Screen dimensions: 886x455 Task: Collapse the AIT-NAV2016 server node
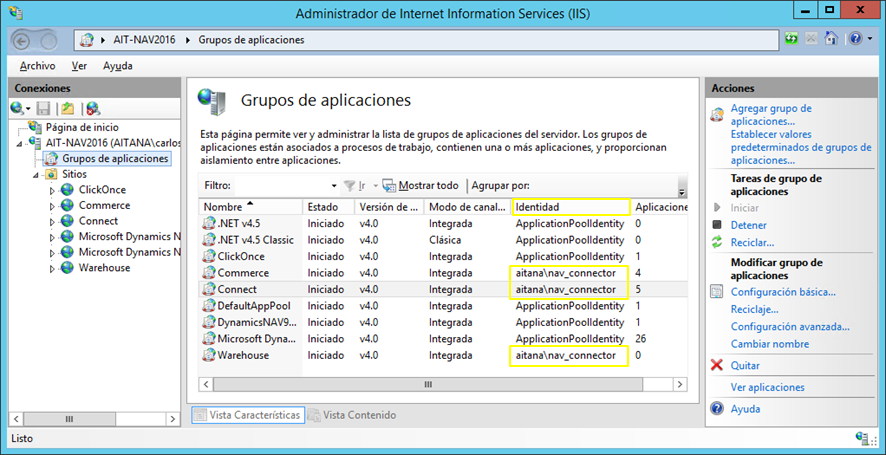(20, 144)
